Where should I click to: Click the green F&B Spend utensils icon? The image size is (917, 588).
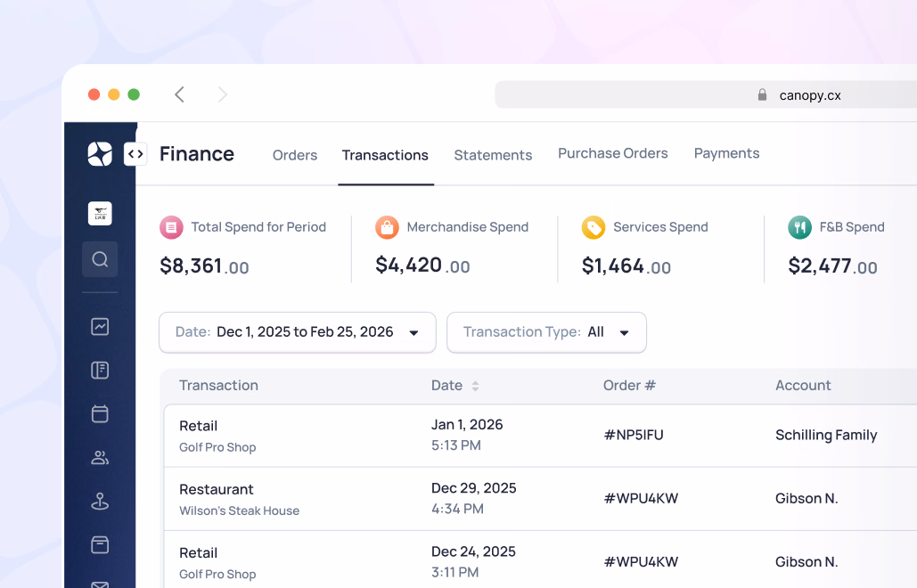click(x=800, y=227)
